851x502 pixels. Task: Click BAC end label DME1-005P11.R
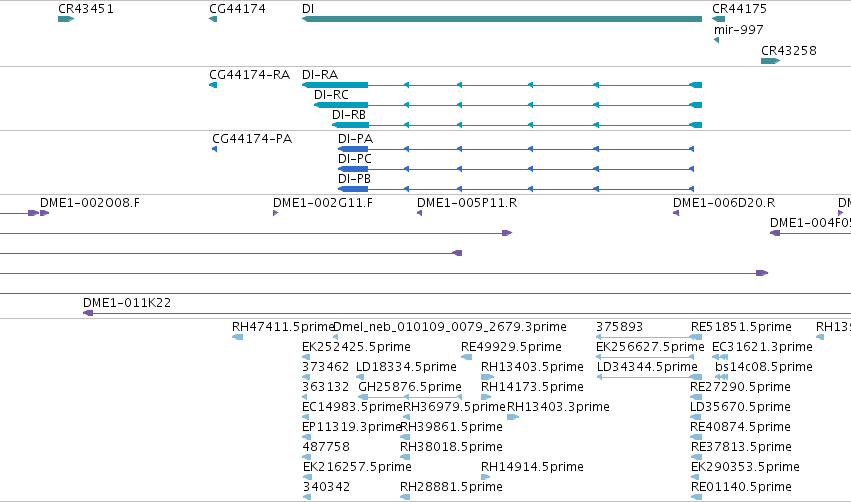pos(467,203)
